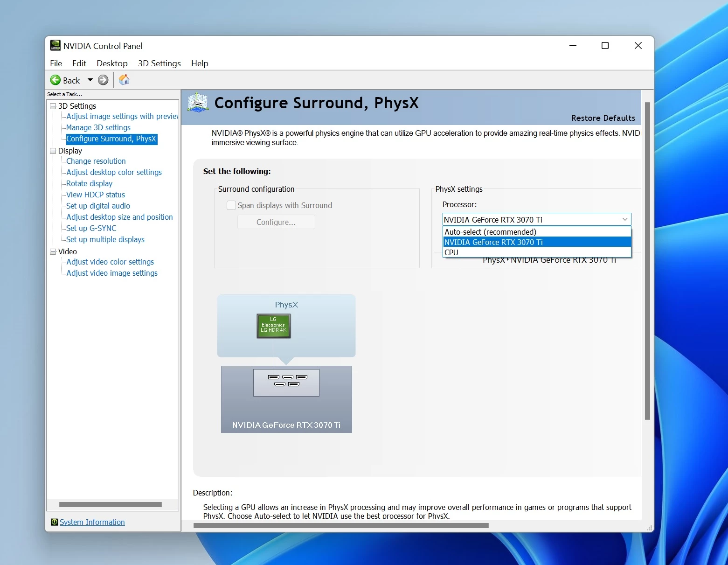Collapse the Video tree node
The height and width of the screenshot is (565, 728).
point(53,252)
